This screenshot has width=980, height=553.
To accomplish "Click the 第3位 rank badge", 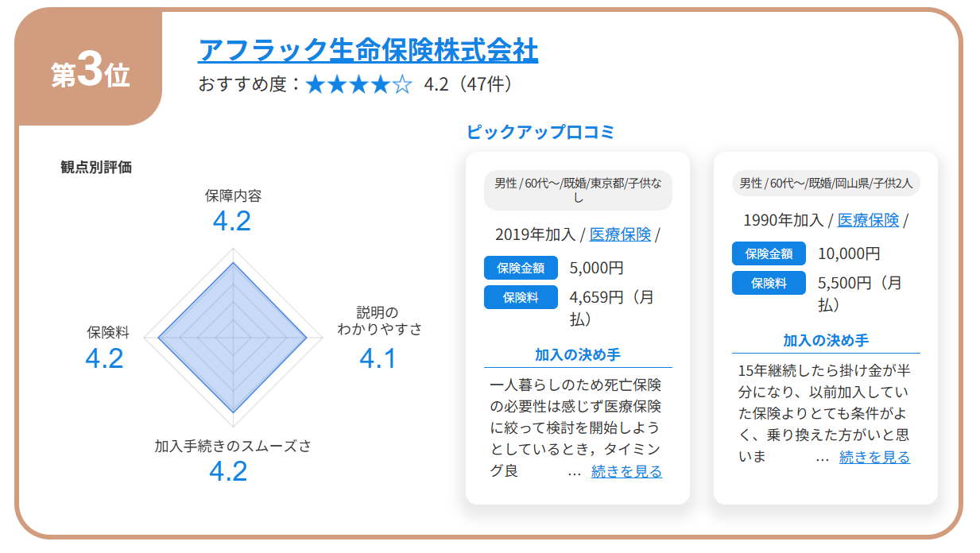I will point(90,74).
